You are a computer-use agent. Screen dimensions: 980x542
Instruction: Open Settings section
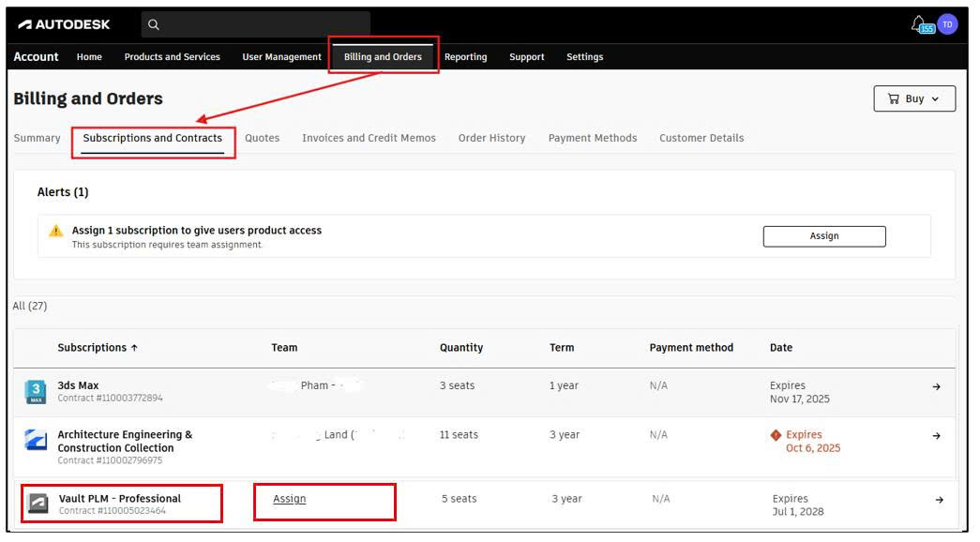(x=585, y=57)
